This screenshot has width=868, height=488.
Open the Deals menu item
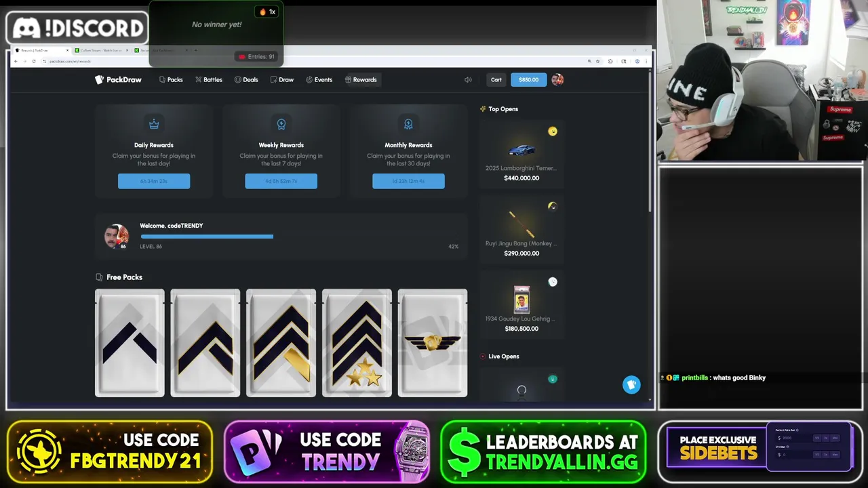click(x=246, y=79)
